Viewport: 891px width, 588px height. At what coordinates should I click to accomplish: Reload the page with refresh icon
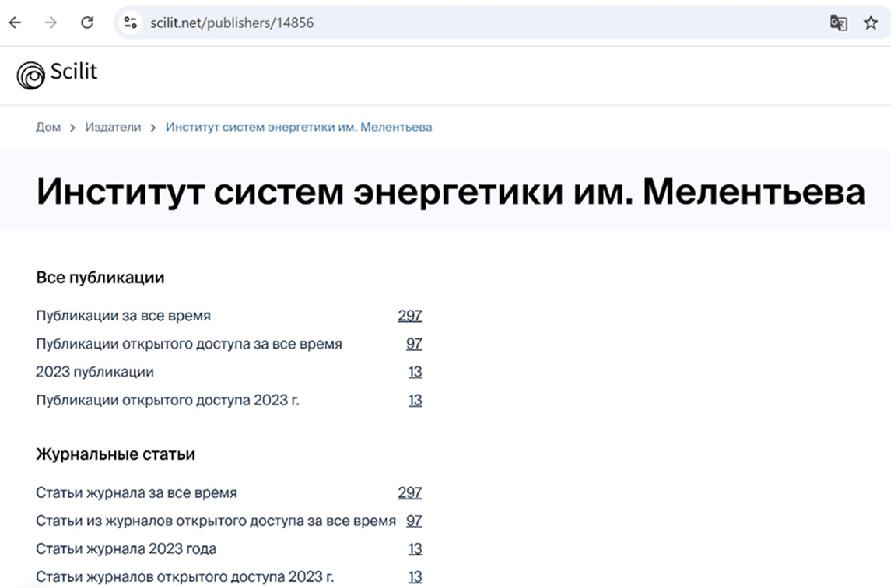87,23
